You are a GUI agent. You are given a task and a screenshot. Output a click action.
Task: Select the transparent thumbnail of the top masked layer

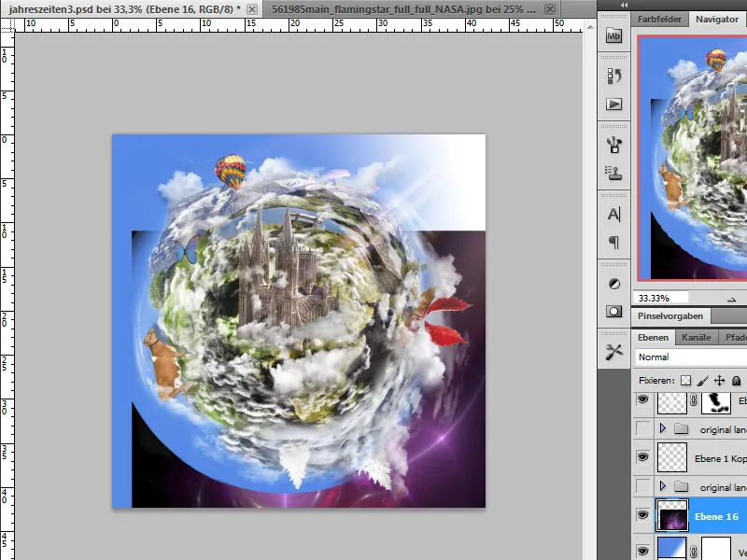pyautogui.click(x=672, y=403)
